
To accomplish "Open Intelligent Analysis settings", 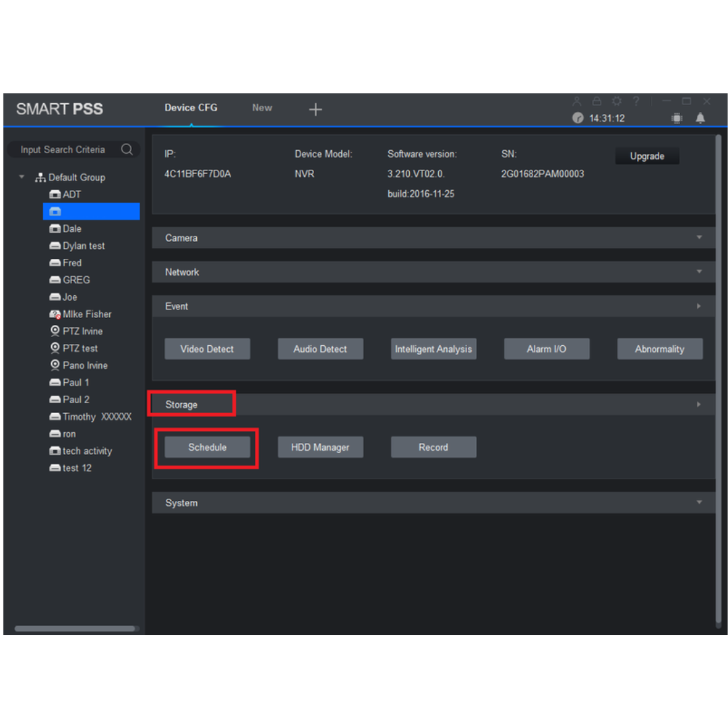I will [x=433, y=348].
